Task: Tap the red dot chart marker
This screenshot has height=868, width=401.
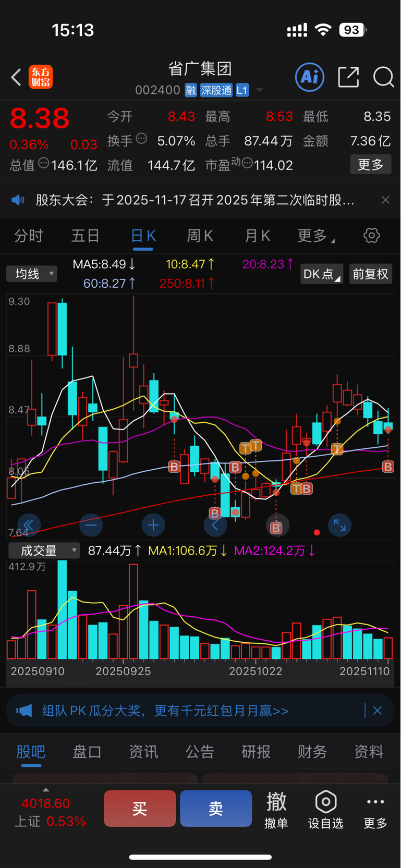Action: click(317, 532)
